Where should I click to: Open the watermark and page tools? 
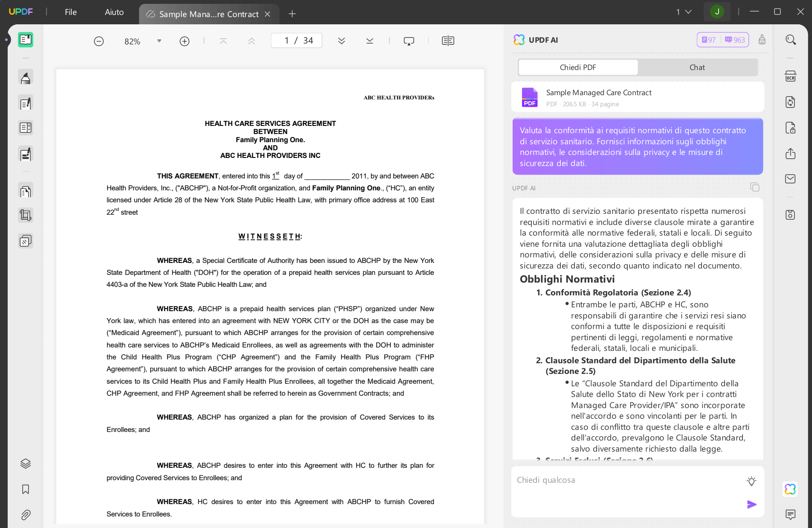pyautogui.click(x=26, y=241)
